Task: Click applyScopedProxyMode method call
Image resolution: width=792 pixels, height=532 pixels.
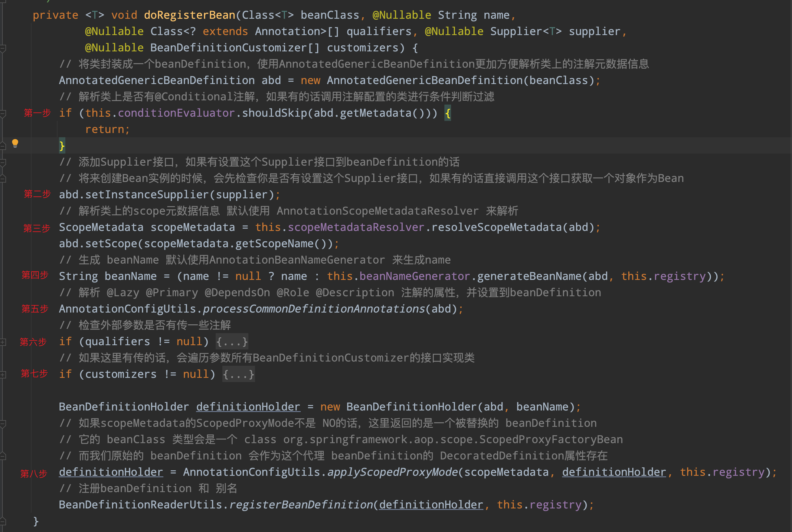Action: pos(392,472)
